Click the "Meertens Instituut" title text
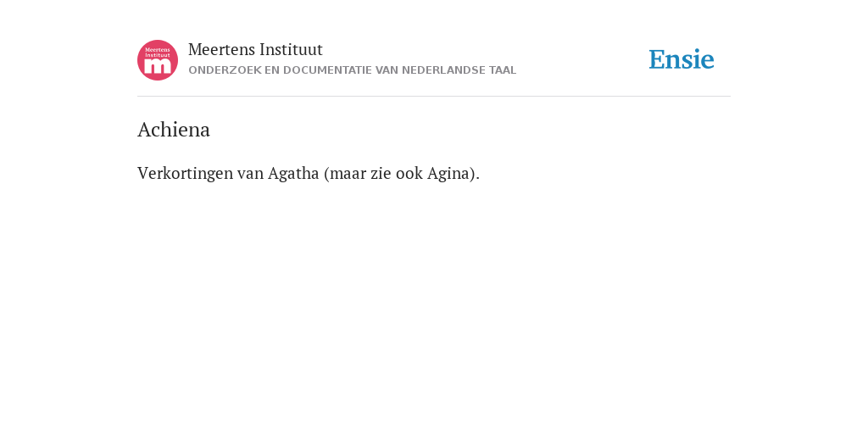 [255, 49]
